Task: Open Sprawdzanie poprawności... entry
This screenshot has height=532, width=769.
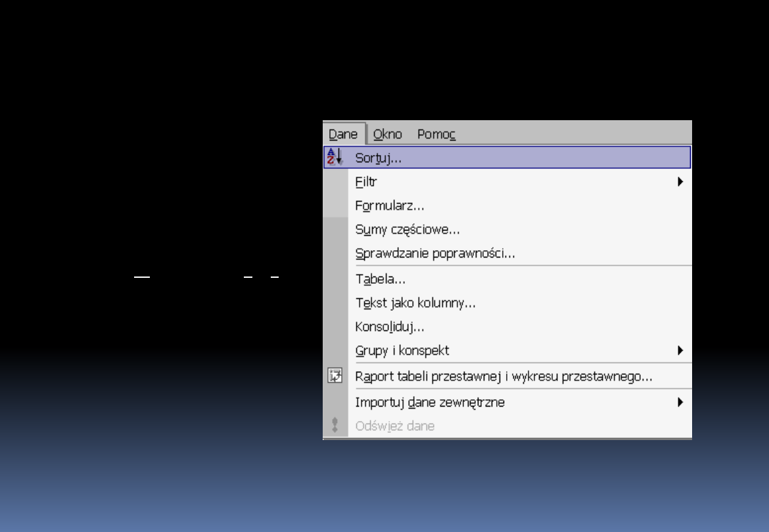Action: click(x=434, y=254)
